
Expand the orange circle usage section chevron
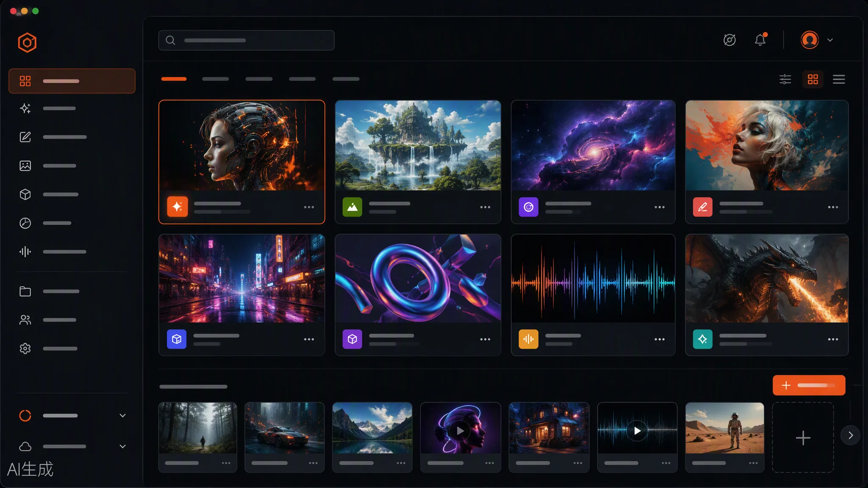tap(122, 416)
